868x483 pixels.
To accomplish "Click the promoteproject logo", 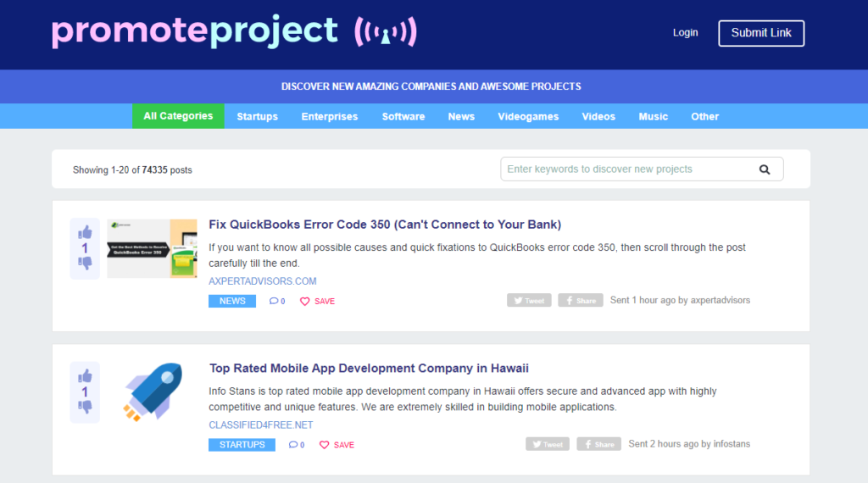I will tap(234, 31).
